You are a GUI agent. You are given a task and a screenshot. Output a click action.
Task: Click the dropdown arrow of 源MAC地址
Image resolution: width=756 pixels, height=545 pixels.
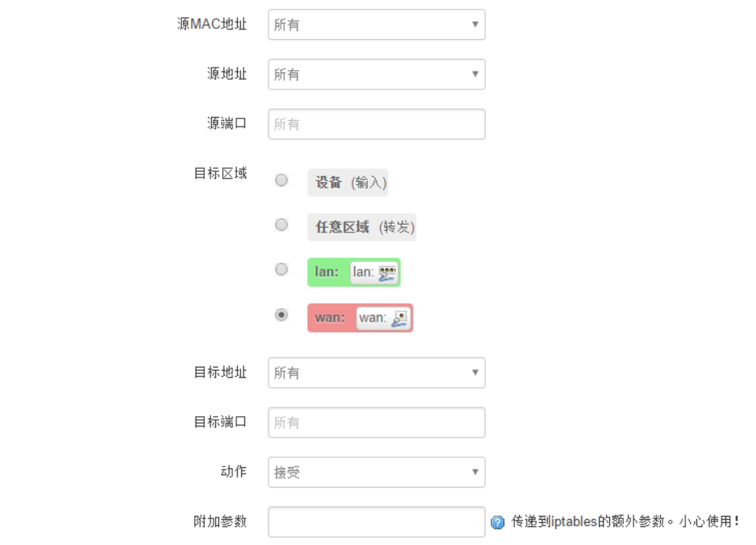point(475,24)
